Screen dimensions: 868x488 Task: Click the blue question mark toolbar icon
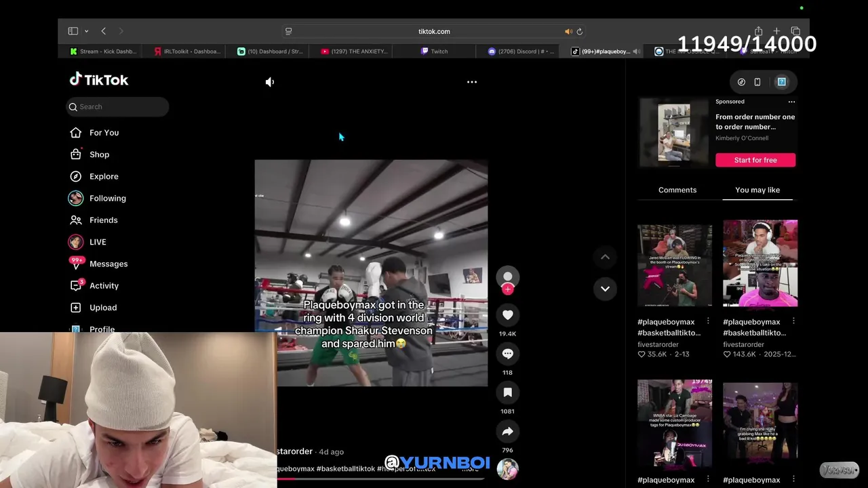[781, 82]
